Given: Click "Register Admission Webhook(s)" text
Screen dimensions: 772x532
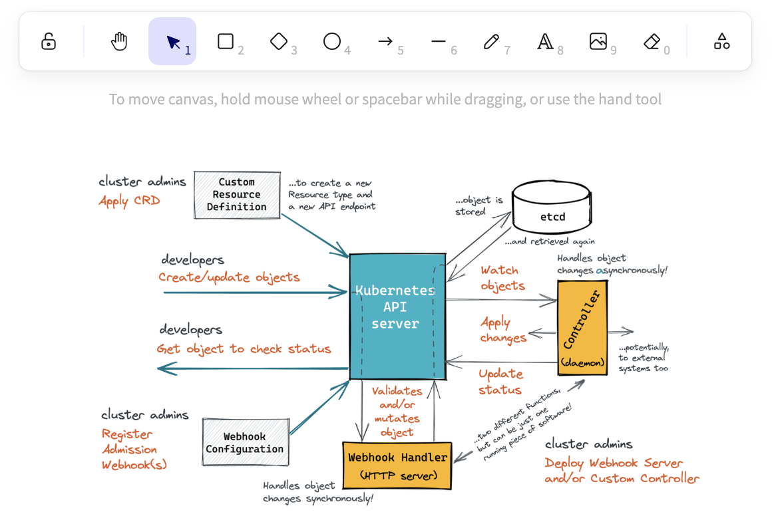Looking at the screenshot, I should point(134,449).
